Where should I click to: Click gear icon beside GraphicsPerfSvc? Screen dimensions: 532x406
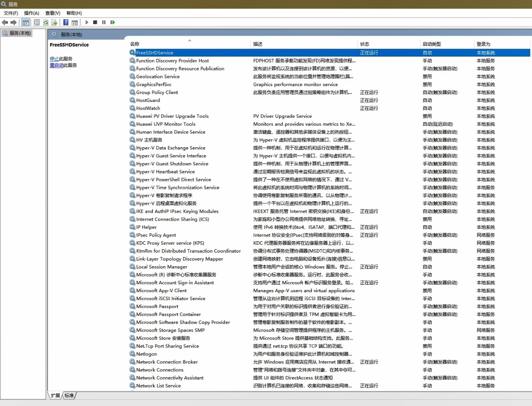point(132,84)
